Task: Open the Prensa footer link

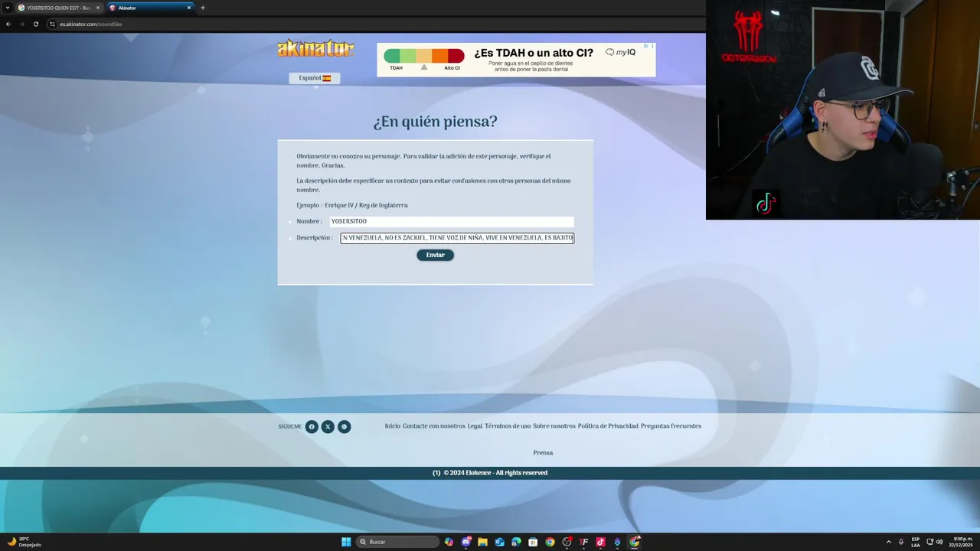Action: pos(543,453)
